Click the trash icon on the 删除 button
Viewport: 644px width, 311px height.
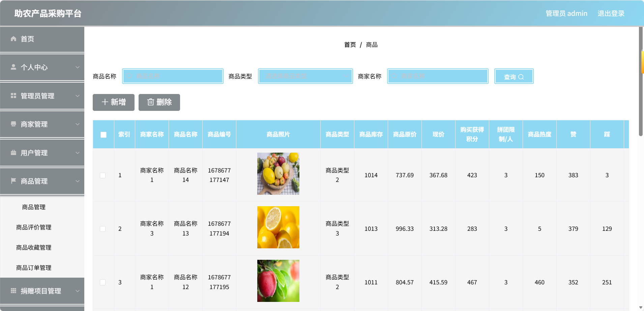pos(151,102)
